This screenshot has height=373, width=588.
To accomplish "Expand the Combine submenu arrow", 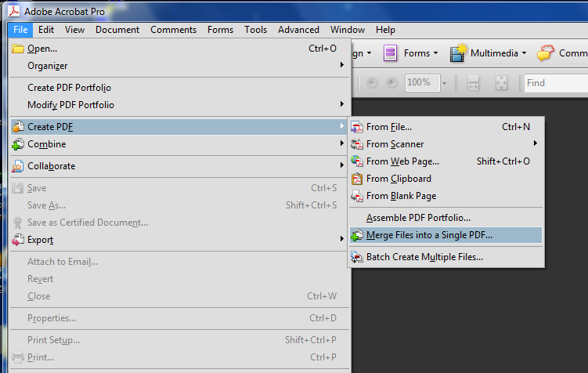I will pyautogui.click(x=341, y=143).
